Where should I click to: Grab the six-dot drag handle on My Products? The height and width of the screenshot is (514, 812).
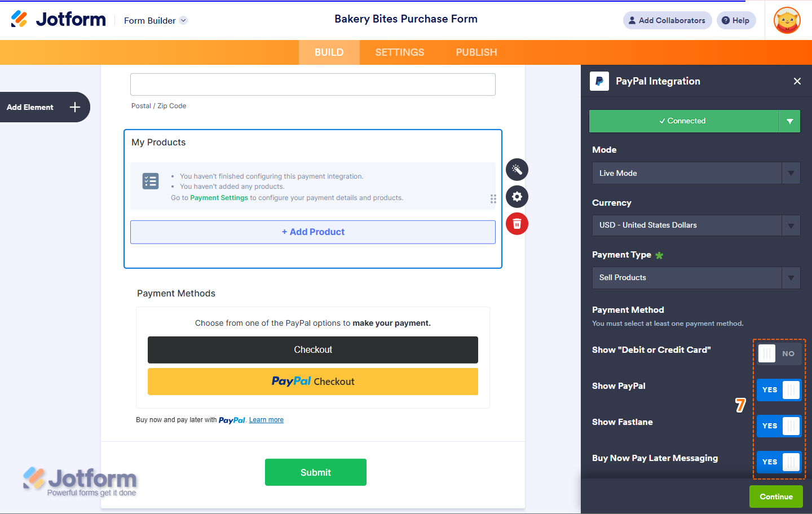coord(493,198)
